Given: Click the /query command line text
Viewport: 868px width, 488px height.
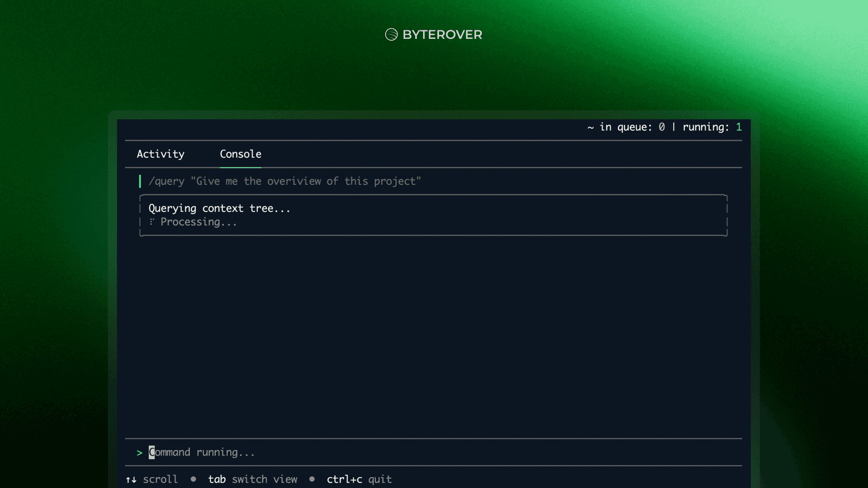Looking at the screenshot, I should (285, 181).
